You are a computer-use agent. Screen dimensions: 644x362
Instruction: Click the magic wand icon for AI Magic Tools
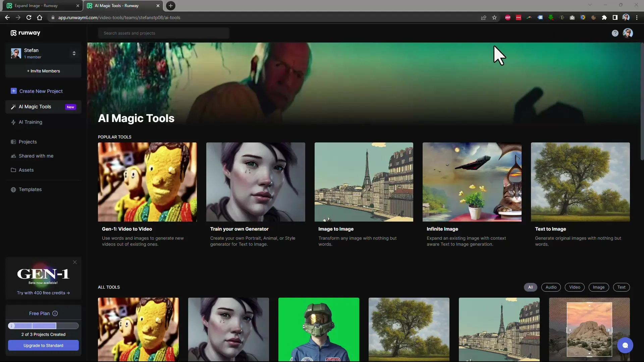(x=13, y=107)
